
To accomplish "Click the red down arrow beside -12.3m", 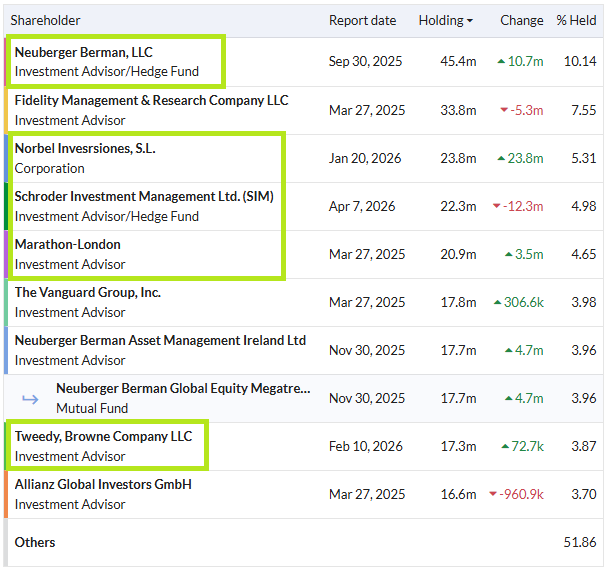I will pyautogui.click(x=496, y=206).
